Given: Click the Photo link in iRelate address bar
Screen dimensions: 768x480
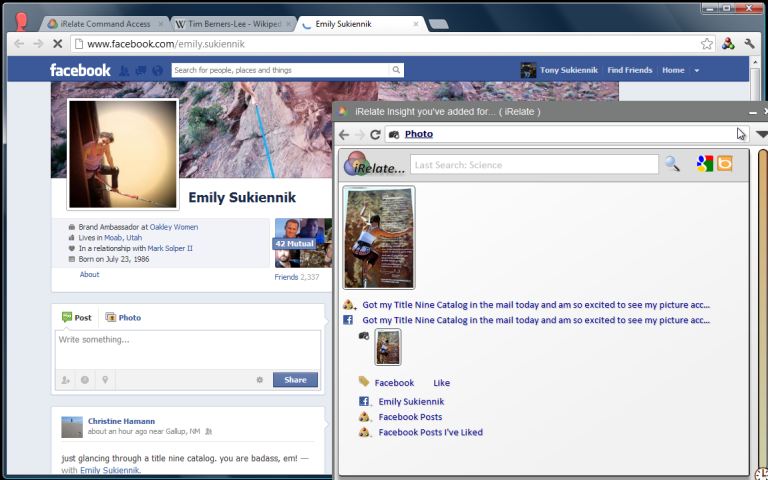Looking at the screenshot, I should click(419, 134).
